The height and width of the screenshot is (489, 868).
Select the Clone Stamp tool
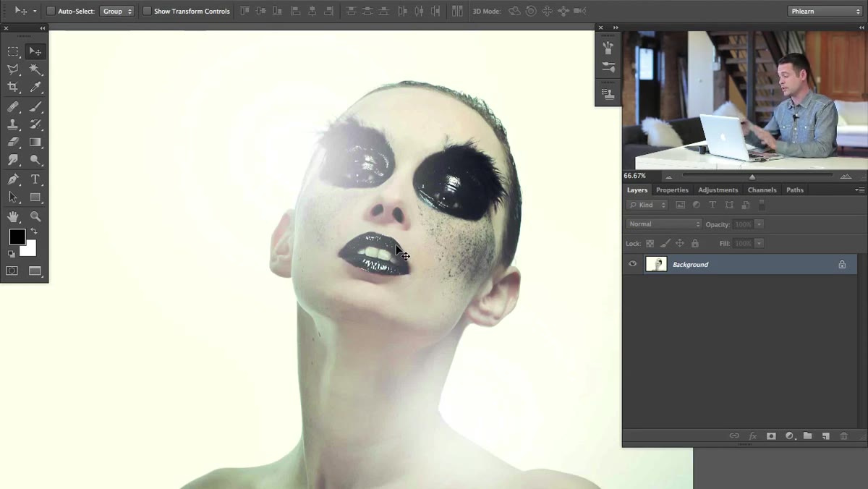13,124
